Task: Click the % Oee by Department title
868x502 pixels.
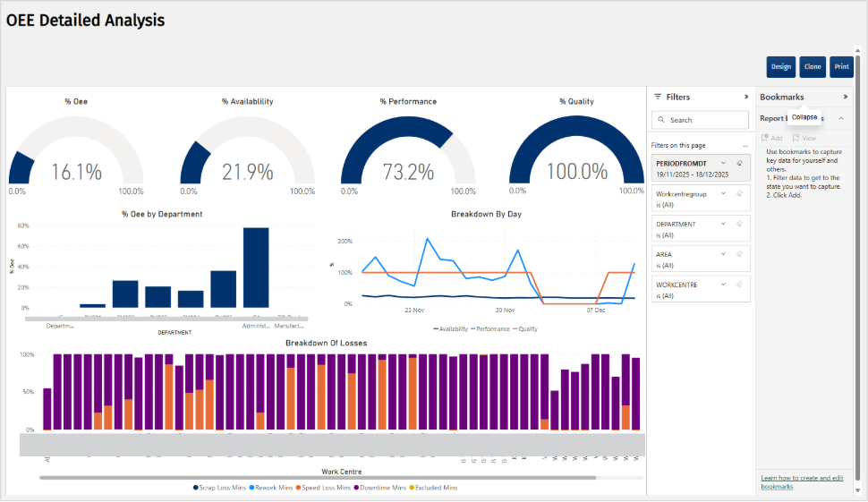Action: pyautogui.click(x=162, y=214)
